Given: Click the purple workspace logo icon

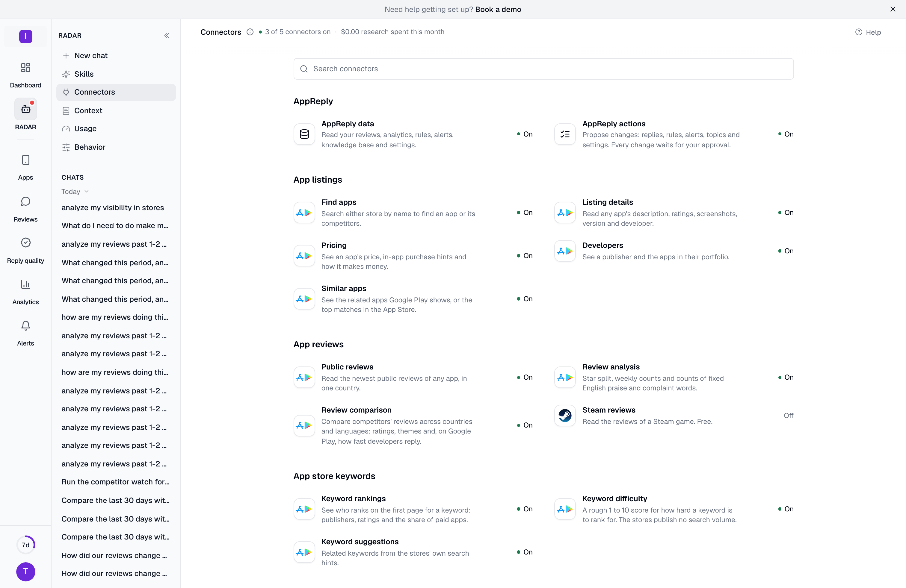Looking at the screenshot, I should pos(25,37).
